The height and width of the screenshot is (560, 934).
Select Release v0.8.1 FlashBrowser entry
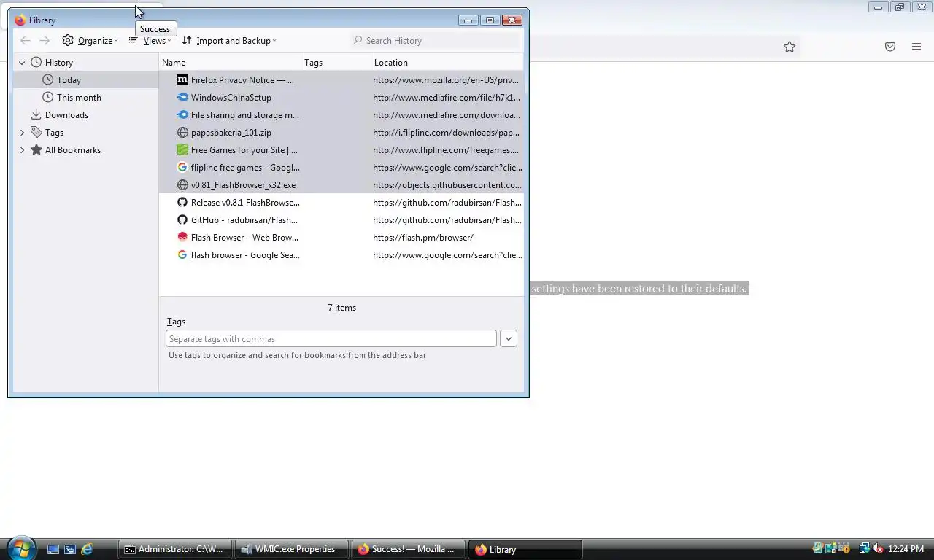(x=341, y=203)
